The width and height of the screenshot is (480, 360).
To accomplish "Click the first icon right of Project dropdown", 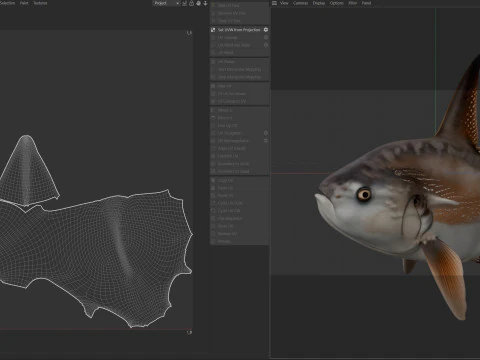I will pyautogui.click(x=184, y=3).
